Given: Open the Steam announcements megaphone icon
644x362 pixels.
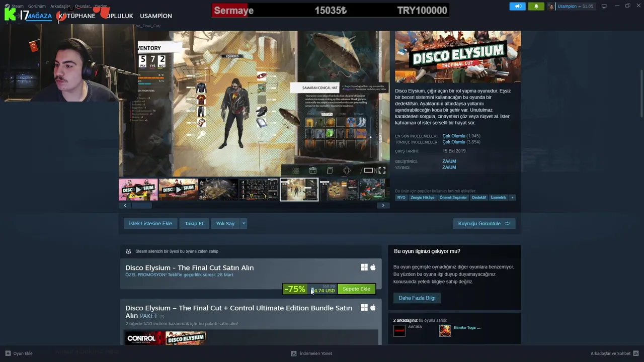Looking at the screenshot, I should click(517, 6).
